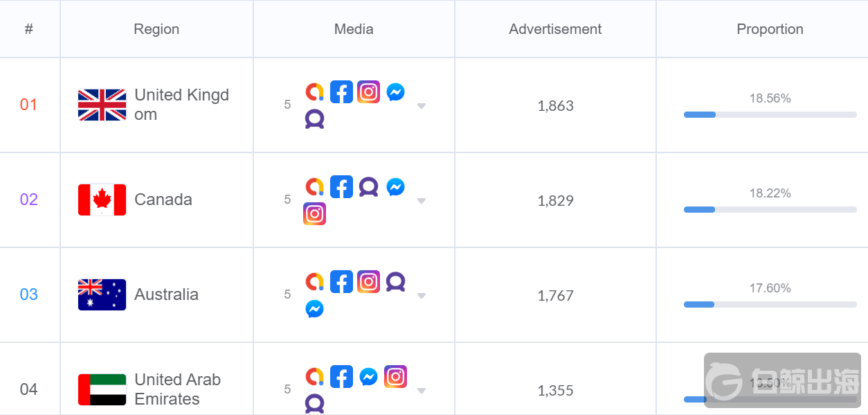This screenshot has width=868, height=415.
Task: Click Messenger icon in Australia row
Action: (x=314, y=309)
